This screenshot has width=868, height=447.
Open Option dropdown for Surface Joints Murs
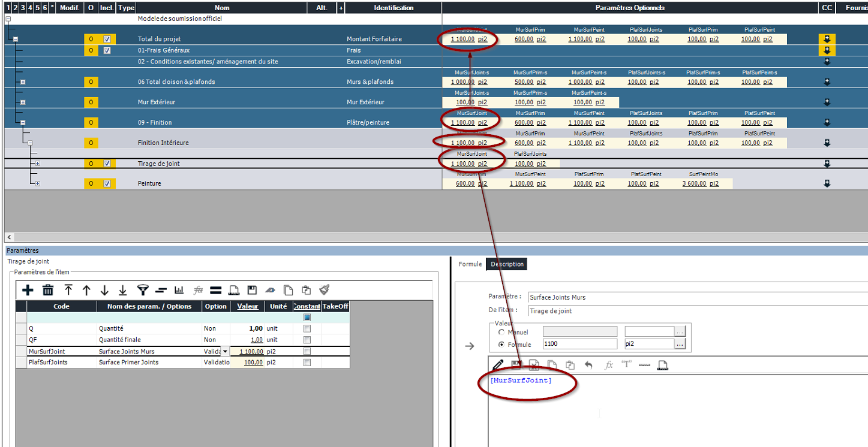coord(225,352)
